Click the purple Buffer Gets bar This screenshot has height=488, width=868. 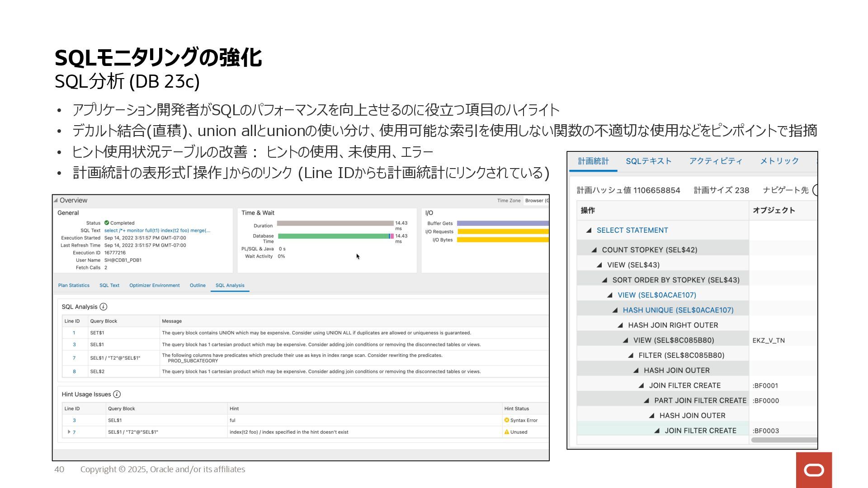point(503,223)
